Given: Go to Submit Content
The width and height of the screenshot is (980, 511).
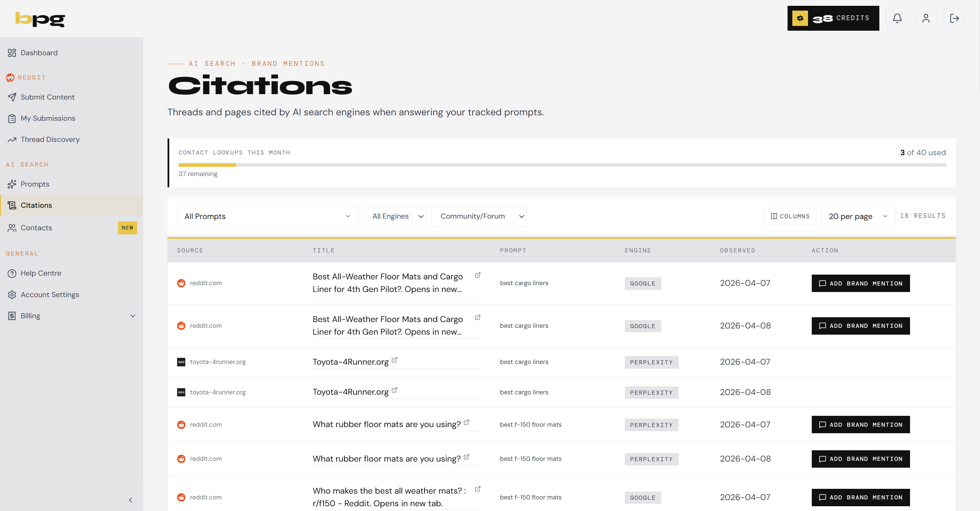Looking at the screenshot, I should [72, 97].
